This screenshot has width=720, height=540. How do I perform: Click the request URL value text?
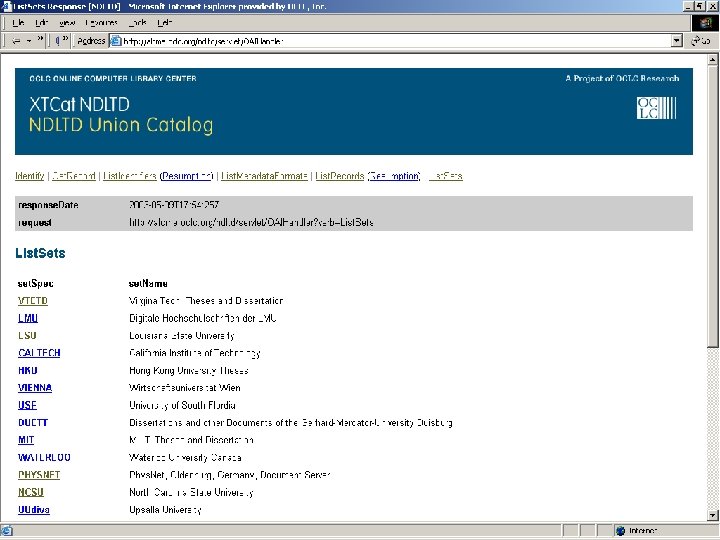point(251,222)
